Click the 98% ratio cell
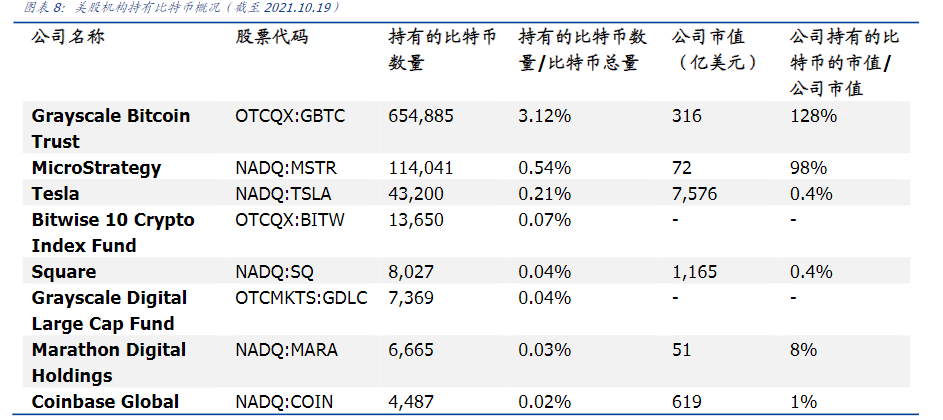This screenshot has height=420, width=943. coord(808,168)
